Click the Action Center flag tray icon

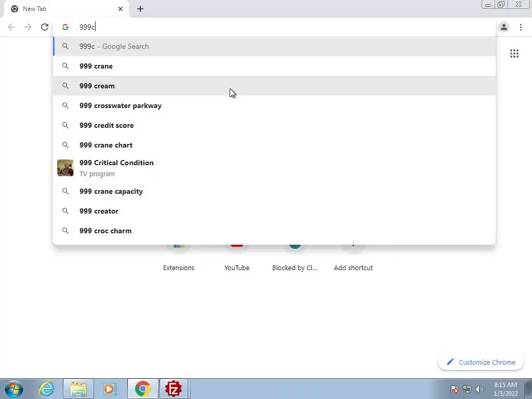coord(455,389)
